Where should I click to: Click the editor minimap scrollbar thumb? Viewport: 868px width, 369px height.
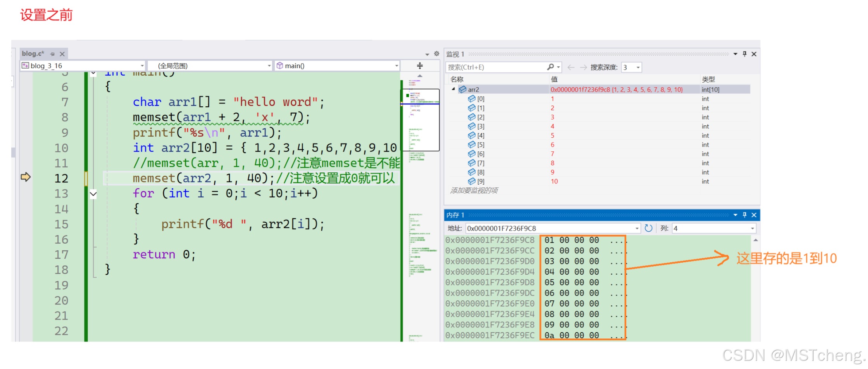pyautogui.click(x=420, y=120)
